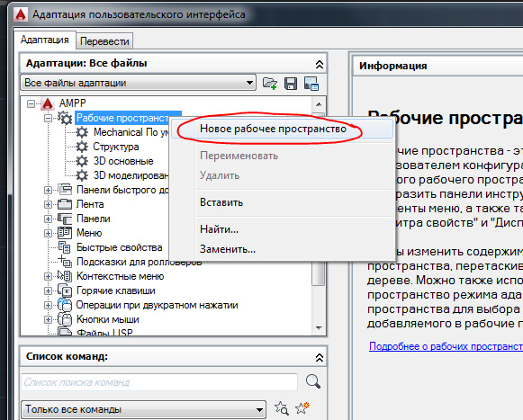This screenshot has width=523, height=420.
Task: Choose Новое рабочее пространство from context menu
Action: [x=282, y=129]
